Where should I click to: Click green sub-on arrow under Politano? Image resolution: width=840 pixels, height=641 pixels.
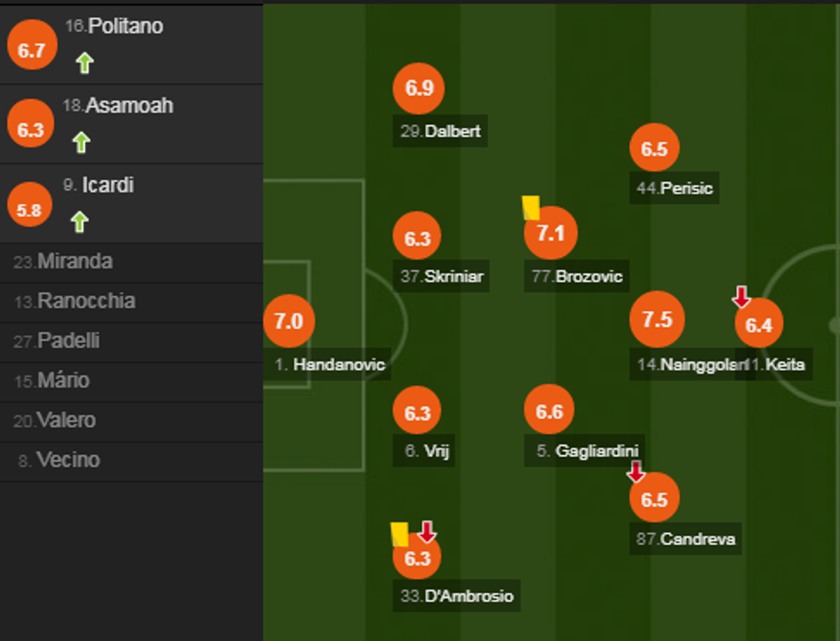(84, 63)
